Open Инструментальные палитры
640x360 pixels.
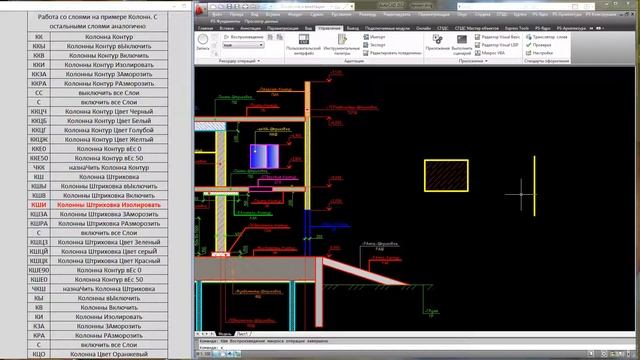(x=342, y=44)
